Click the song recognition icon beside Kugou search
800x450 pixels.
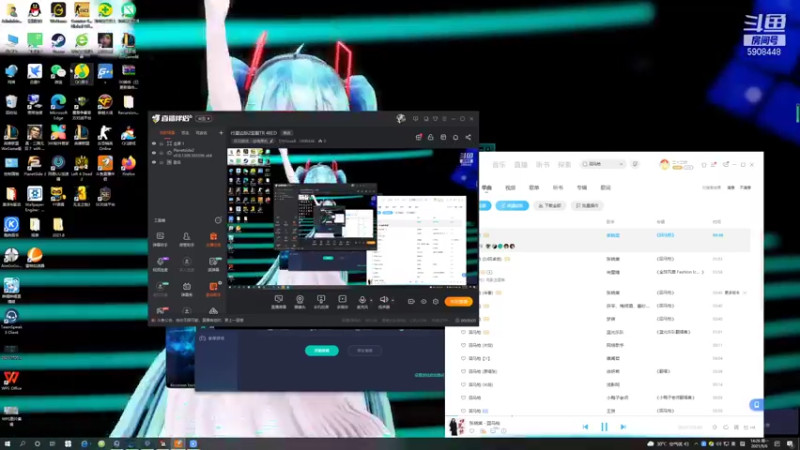(x=635, y=164)
